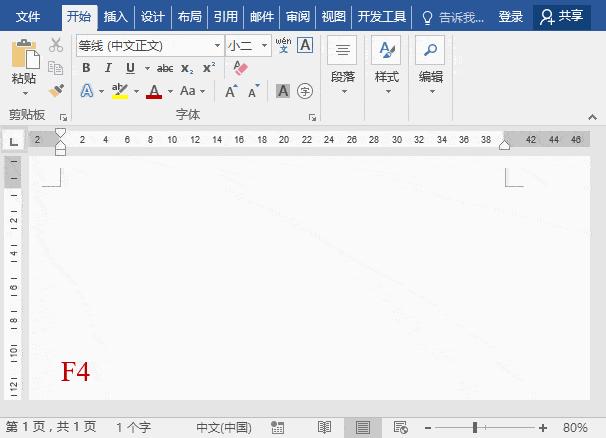Click Change Case Aa button
Viewport: 606px width, 438px height.
pyautogui.click(x=188, y=91)
